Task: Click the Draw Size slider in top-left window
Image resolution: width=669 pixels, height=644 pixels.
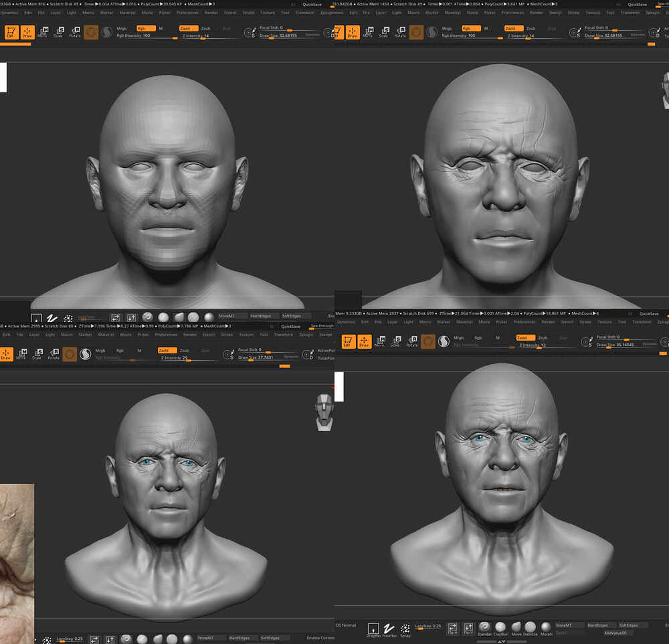Action: pos(289,35)
